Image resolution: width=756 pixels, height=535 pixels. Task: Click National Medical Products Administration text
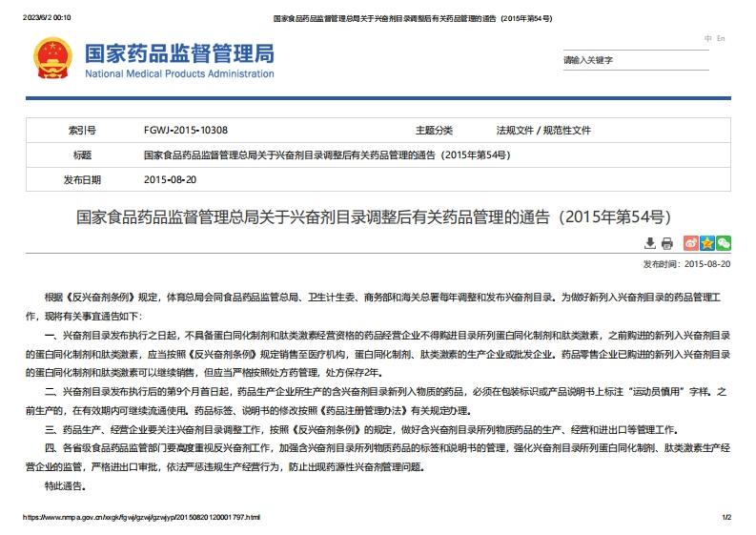179,74
